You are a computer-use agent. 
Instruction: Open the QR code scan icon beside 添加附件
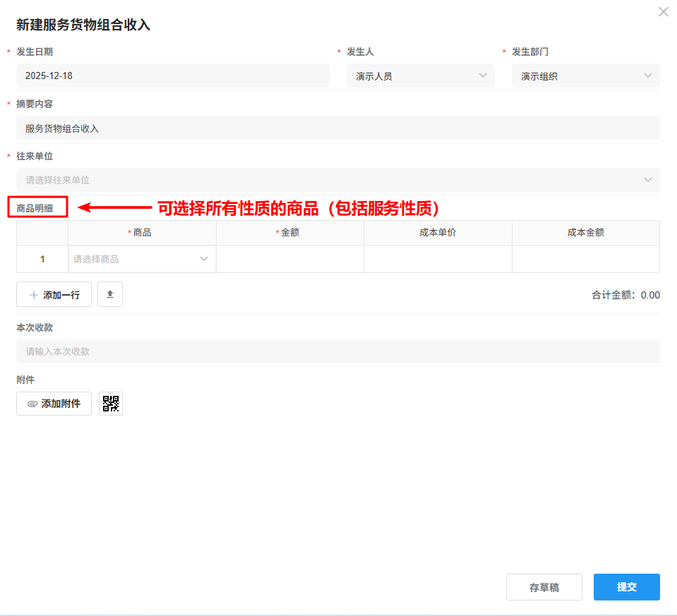tap(110, 403)
